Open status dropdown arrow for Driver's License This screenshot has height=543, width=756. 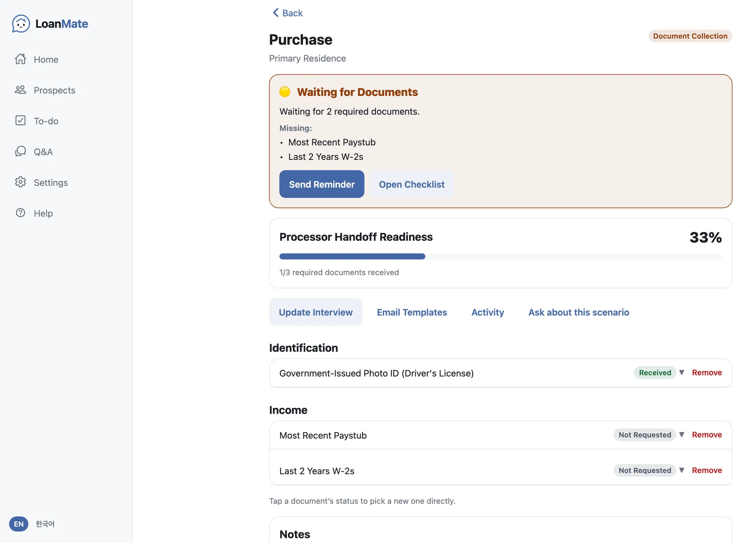pos(682,372)
